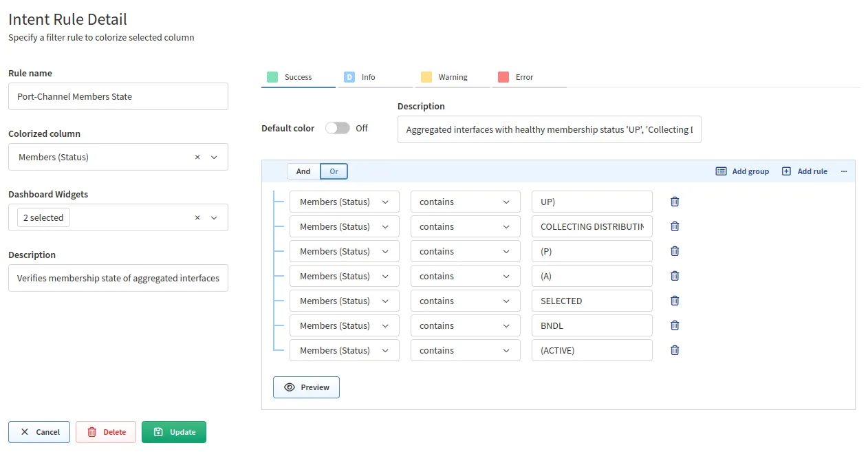Click the Add rule button
The image size is (868, 452).
[805, 171]
